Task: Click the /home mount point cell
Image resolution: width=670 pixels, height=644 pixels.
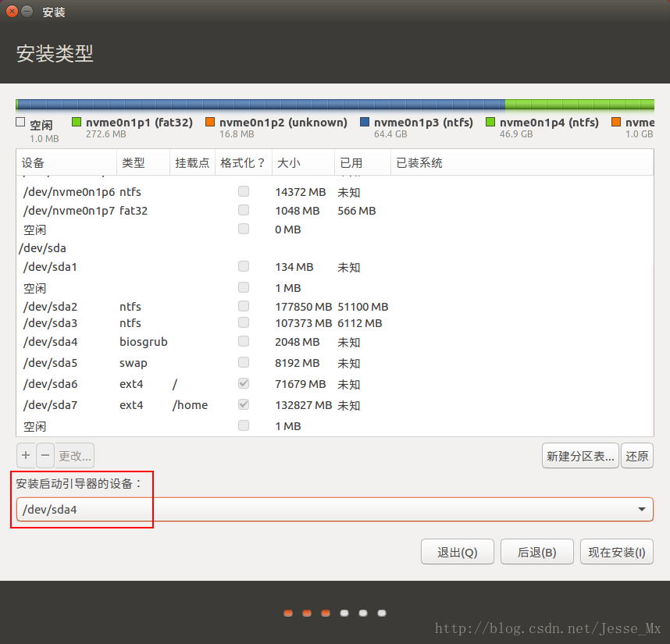Action: 191,405
